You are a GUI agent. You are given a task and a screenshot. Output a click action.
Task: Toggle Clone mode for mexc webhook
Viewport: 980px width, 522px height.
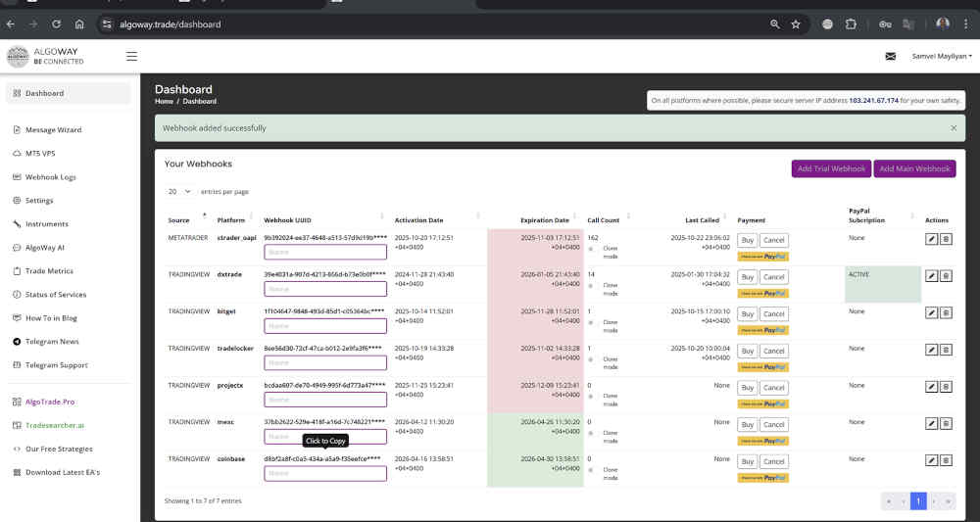tap(591, 433)
